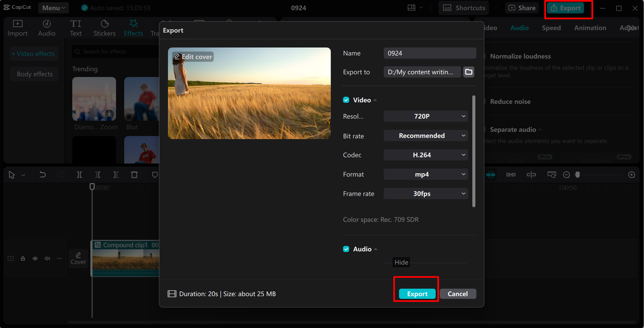Expand the right panel tabs double arrow
Viewport: 644px width, 328px height.
[632, 28]
